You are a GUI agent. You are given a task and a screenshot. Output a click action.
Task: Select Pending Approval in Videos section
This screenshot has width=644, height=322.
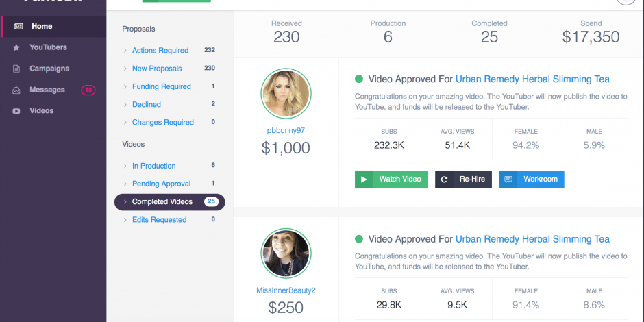[x=161, y=184]
